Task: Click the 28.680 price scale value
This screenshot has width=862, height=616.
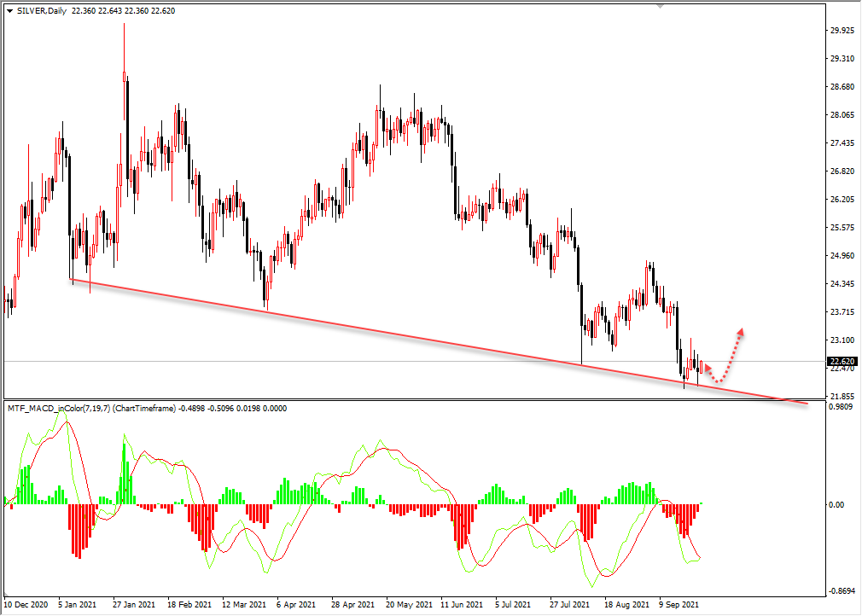Action: 842,87
